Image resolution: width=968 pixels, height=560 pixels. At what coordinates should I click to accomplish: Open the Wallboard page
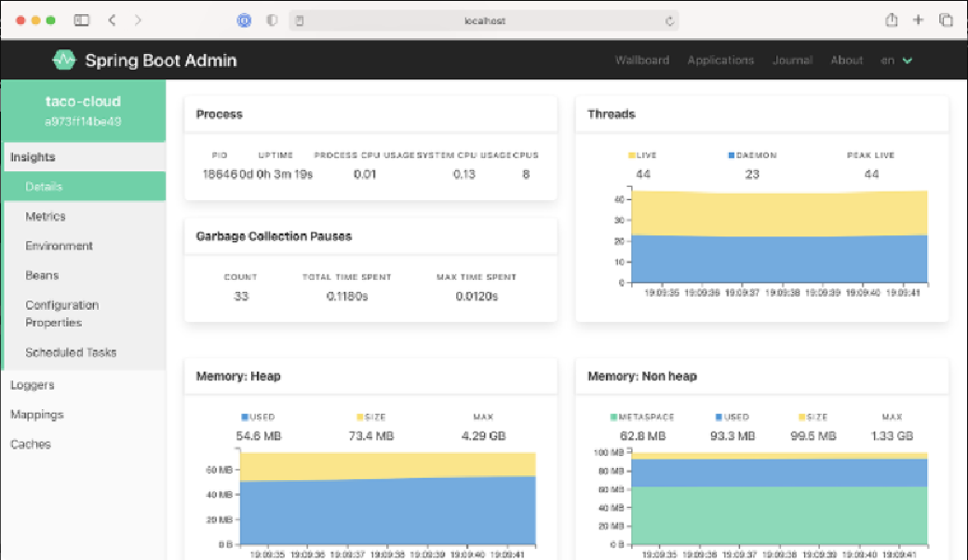pos(642,60)
